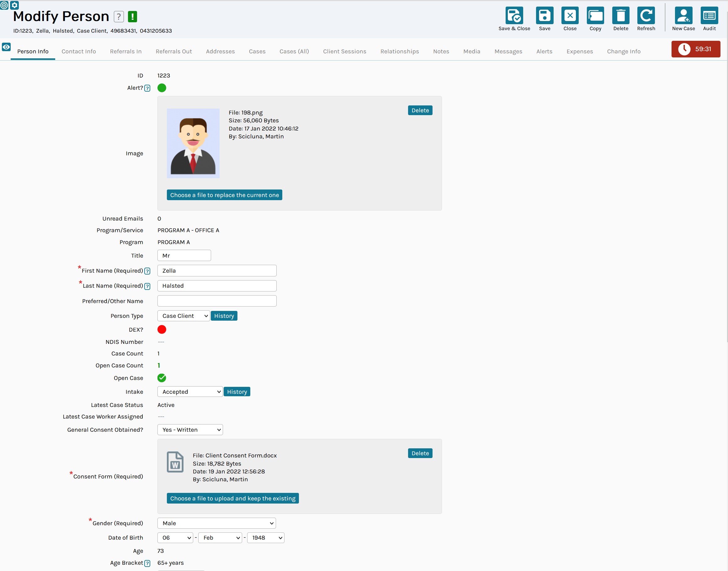Viewport: 728px width, 571px height.
Task: Click the Delete trash icon in the toolbar
Action: (621, 16)
